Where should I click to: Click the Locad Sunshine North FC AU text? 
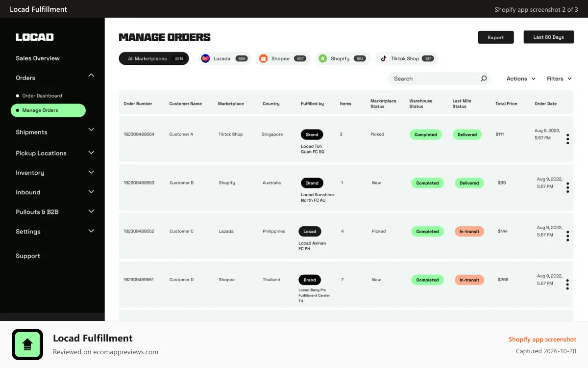pos(317,198)
